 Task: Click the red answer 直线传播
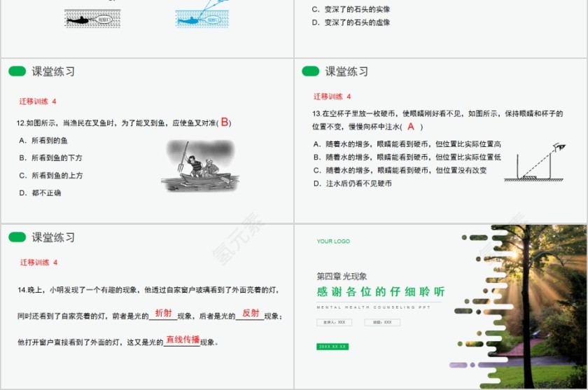coord(183,340)
